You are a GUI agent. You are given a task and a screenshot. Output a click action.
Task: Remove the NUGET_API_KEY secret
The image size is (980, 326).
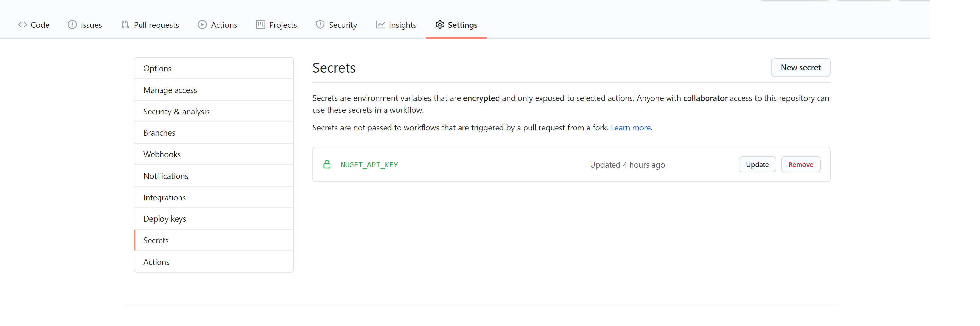tap(800, 164)
